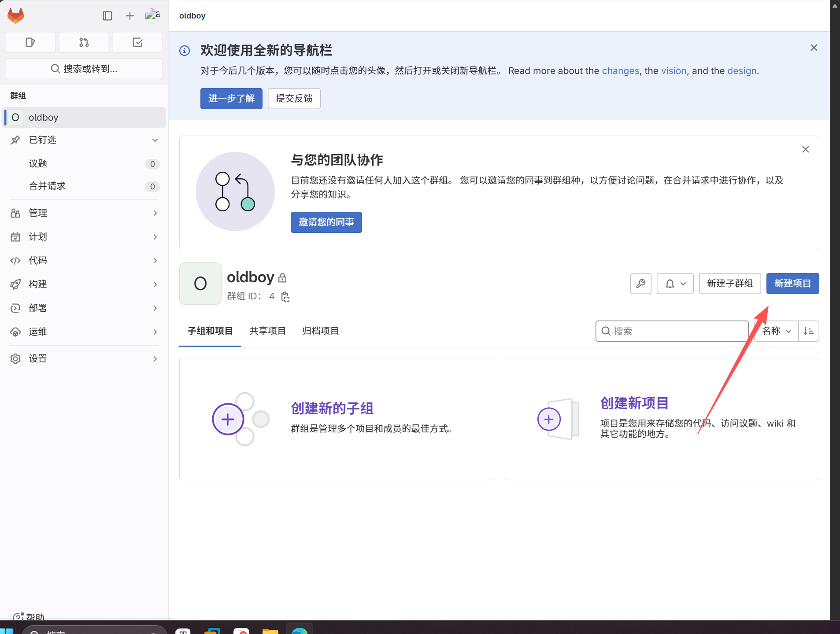Collapse the sidebar with the panel icon

pos(107,16)
